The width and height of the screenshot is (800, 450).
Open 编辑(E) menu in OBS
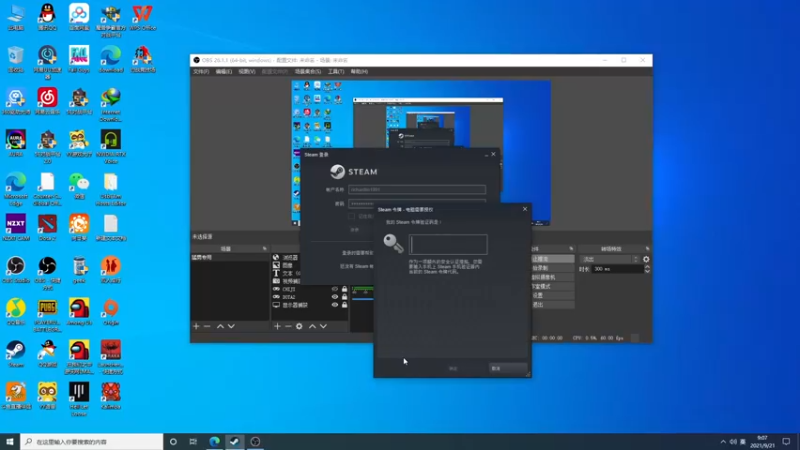coord(223,71)
